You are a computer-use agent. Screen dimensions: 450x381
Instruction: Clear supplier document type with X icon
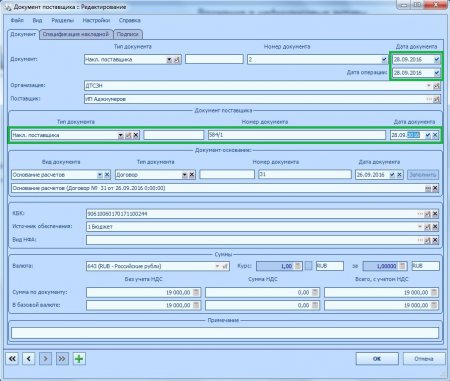(136, 135)
